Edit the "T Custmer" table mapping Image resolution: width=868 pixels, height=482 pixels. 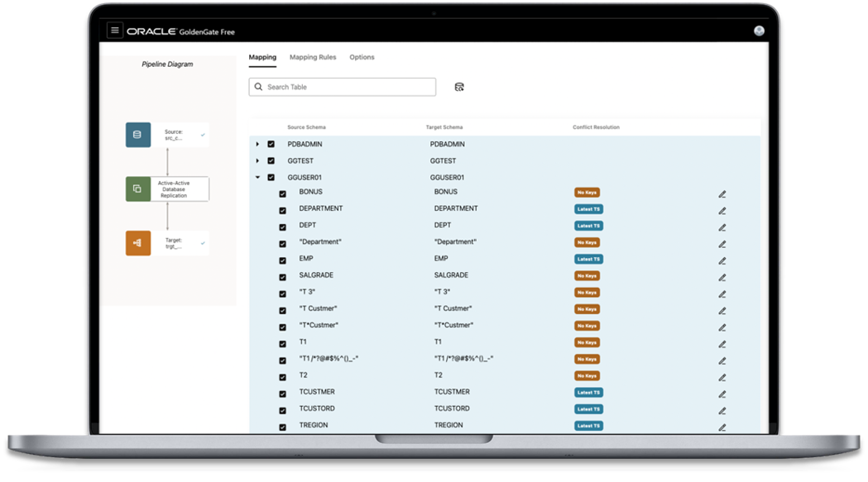click(x=722, y=311)
